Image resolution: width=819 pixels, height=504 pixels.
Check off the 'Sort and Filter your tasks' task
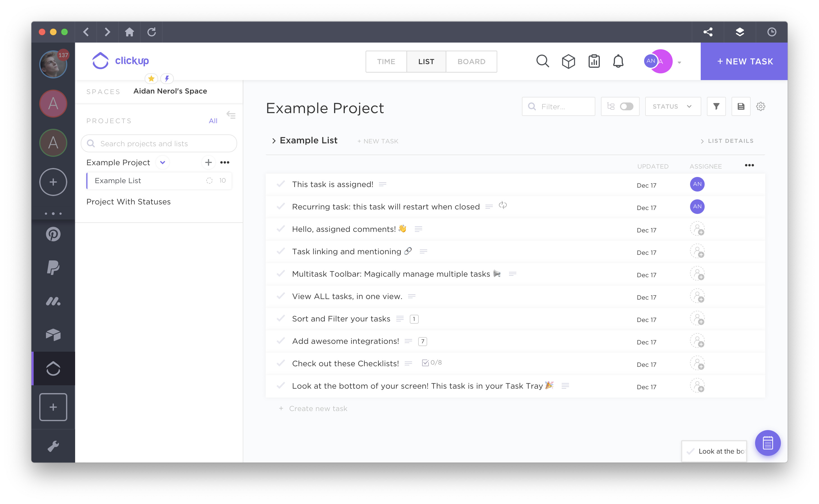click(x=280, y=318)
